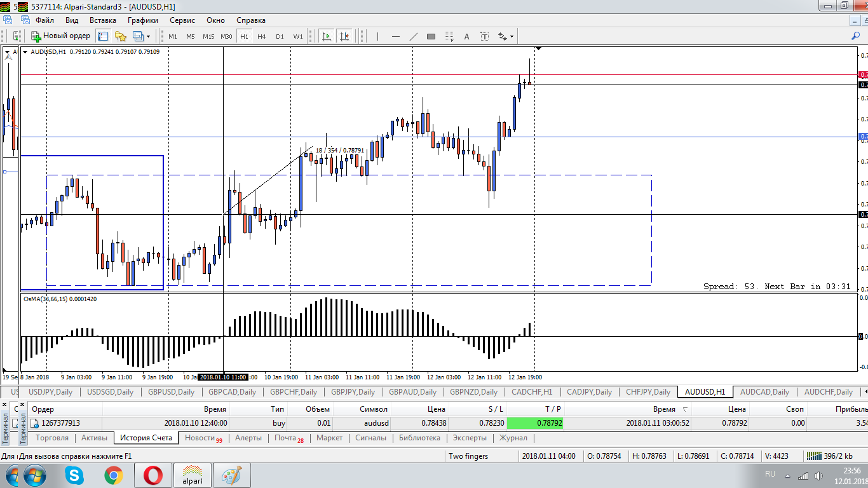This screenshot has width=868, height=488.
Task: Click the volume tray icon
Action: point(818,475)
